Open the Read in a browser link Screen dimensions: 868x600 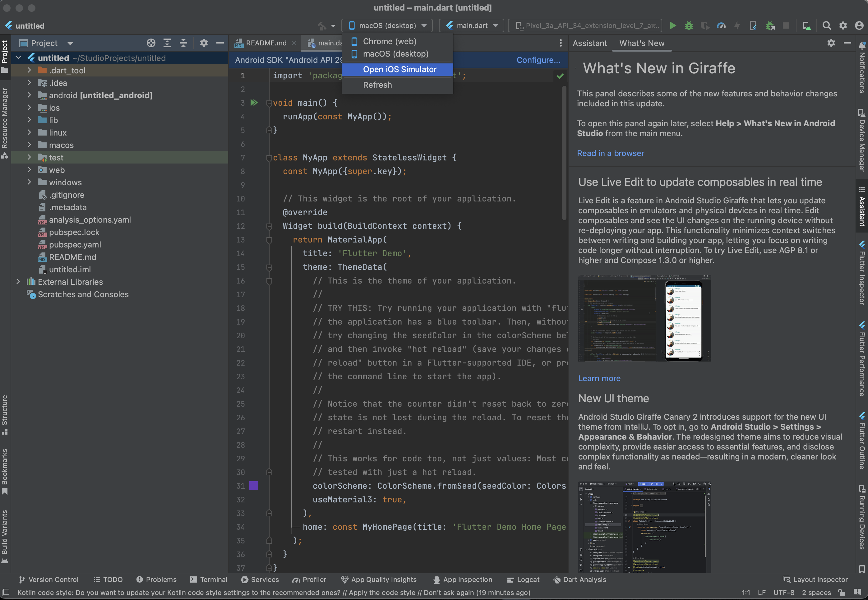610,153
